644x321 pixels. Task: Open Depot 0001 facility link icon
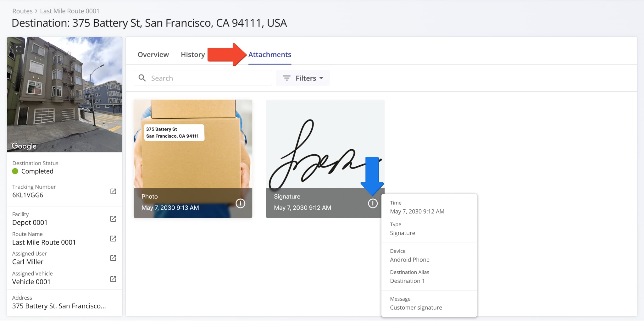113,219
